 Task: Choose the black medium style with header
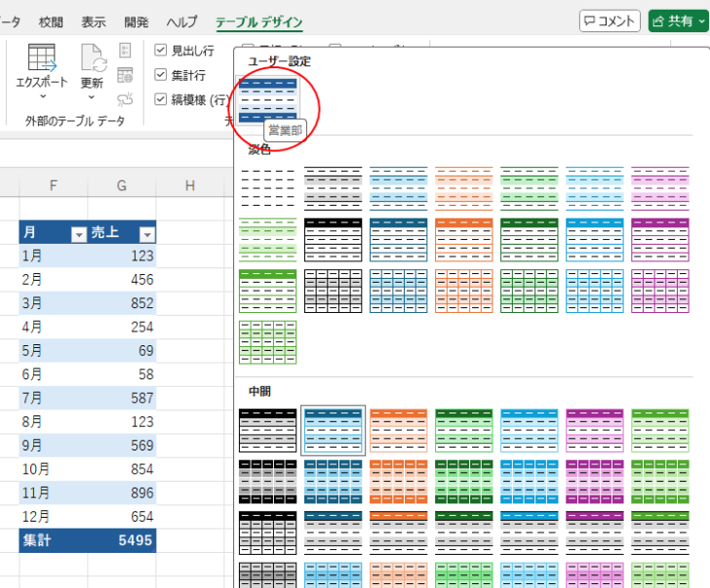tap(267, 431)
